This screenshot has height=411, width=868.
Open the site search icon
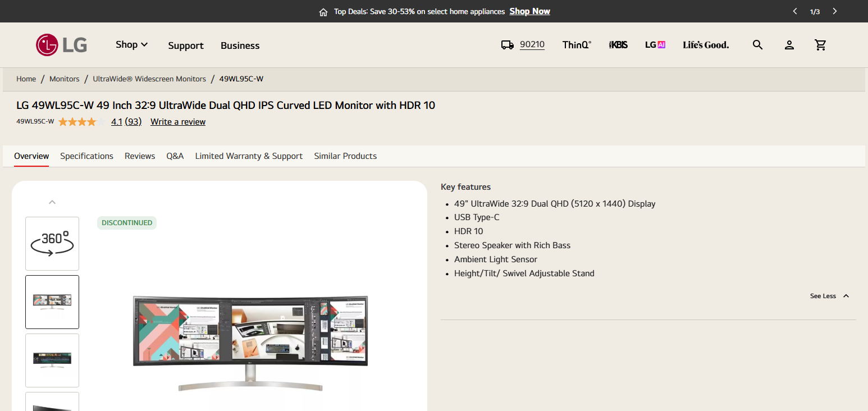coord(757,45)
